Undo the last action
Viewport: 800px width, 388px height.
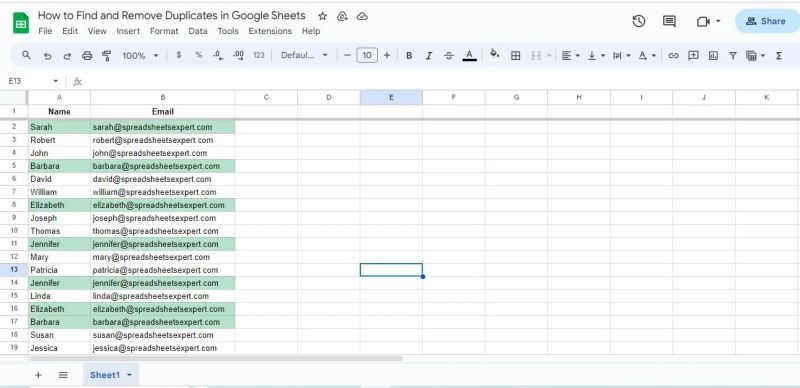[47, 56]
